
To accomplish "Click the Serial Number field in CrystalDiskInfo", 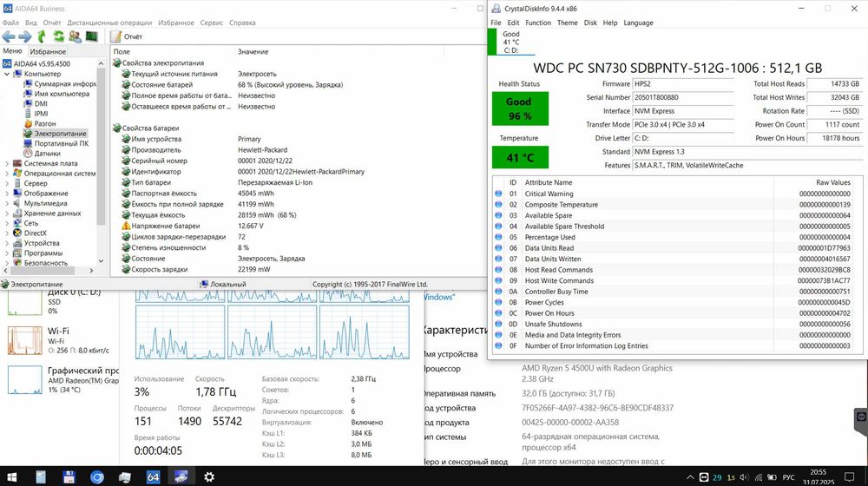I will click(x=683, y=97).
